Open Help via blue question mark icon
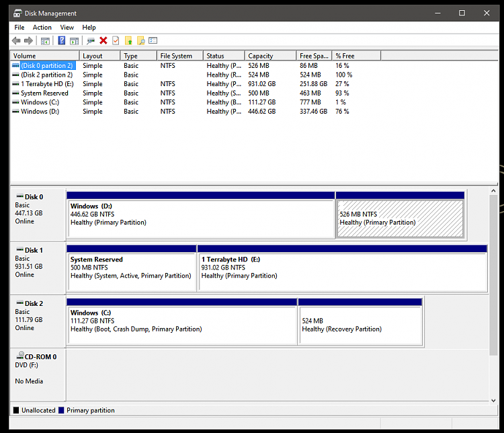 point(61,40)
